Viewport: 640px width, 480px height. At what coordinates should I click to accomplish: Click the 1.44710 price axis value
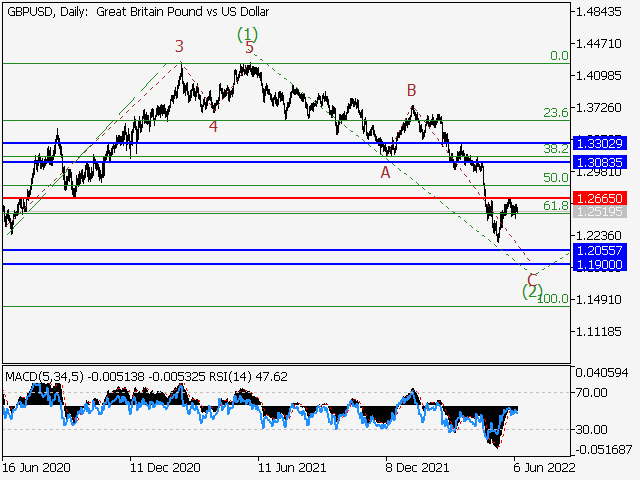599,43
